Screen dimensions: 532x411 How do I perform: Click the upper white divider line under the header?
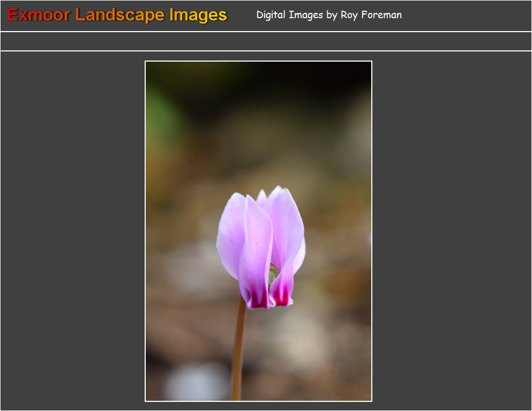(266, 32)
